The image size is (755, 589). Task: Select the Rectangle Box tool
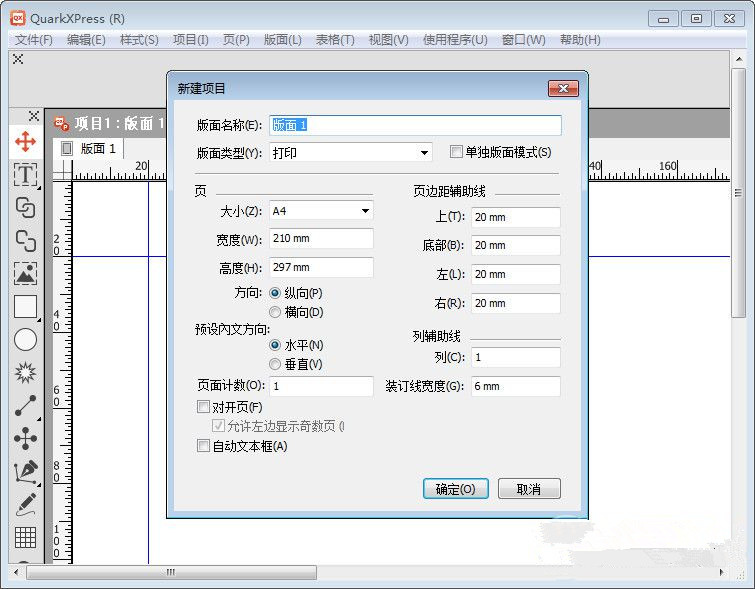[x=25, y=306]
